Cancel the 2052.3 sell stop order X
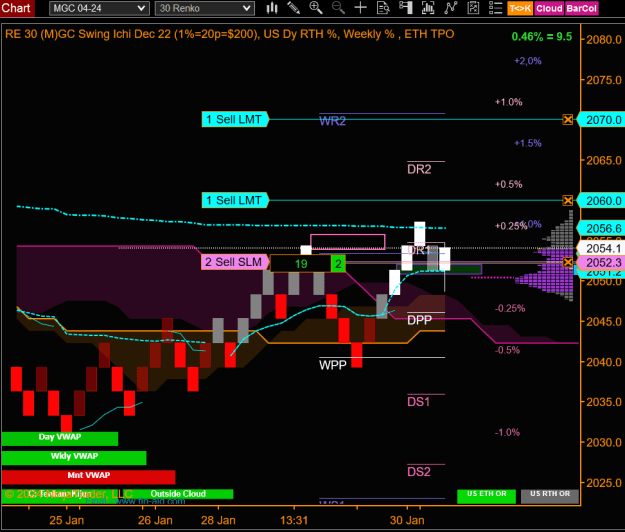This screenshot has width=625, height=532. click(x=568, y=262)
